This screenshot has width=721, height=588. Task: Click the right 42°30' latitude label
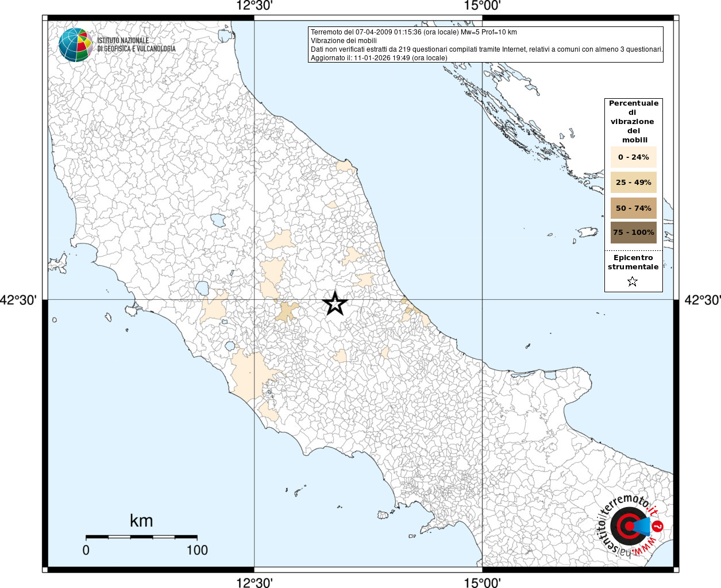tap(701, 300)
